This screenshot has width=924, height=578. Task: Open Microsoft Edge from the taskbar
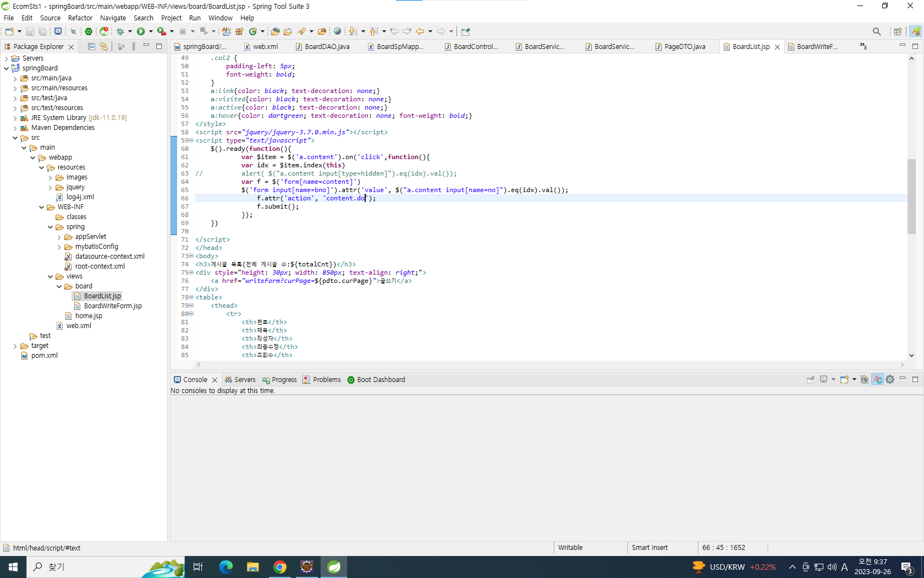click(226, 566)
